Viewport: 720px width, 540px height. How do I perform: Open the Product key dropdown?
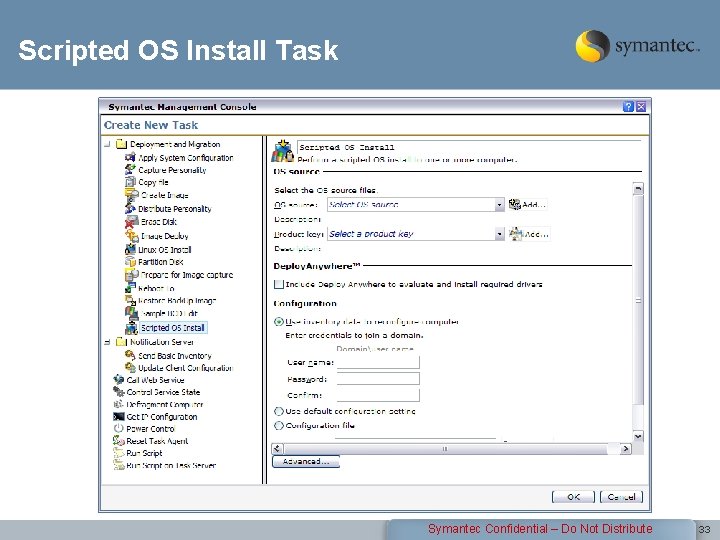500,234
